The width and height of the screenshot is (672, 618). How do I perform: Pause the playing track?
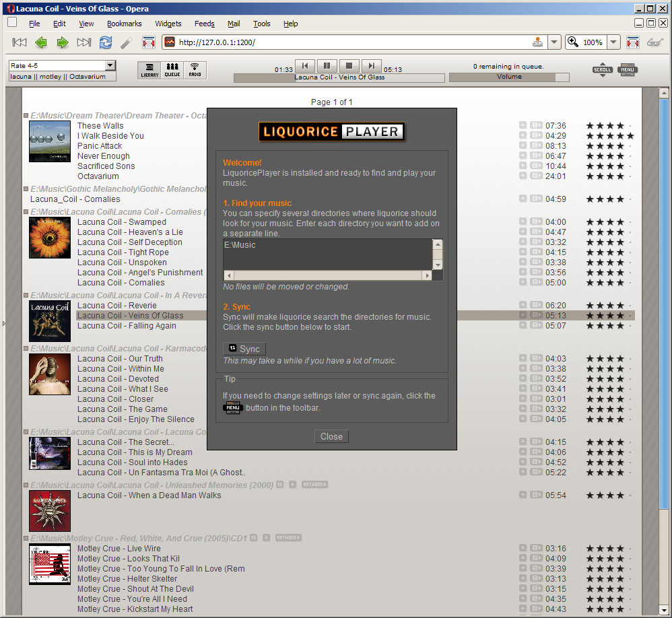pos(327,66)
